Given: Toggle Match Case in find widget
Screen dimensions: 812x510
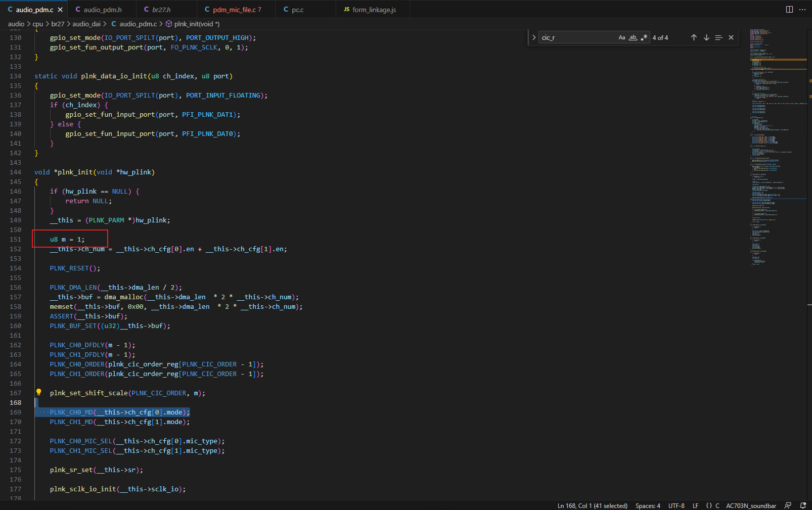Looking at the screenshot, I should point(622,37).
